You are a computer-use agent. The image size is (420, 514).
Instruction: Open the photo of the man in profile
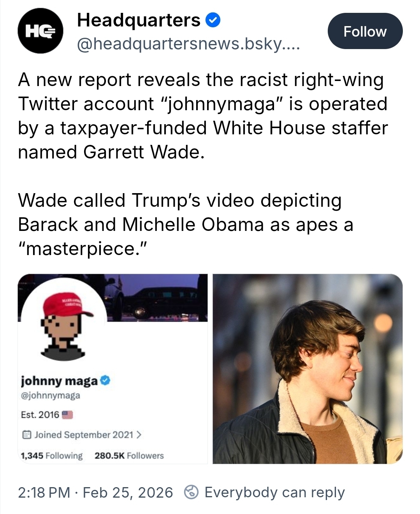[308, 369]
